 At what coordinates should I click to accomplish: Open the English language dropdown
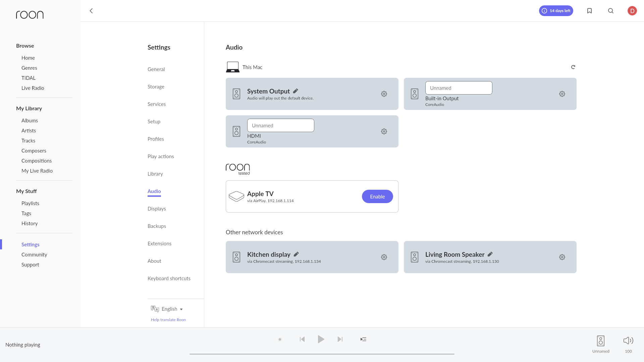click(x=167, y=309)
